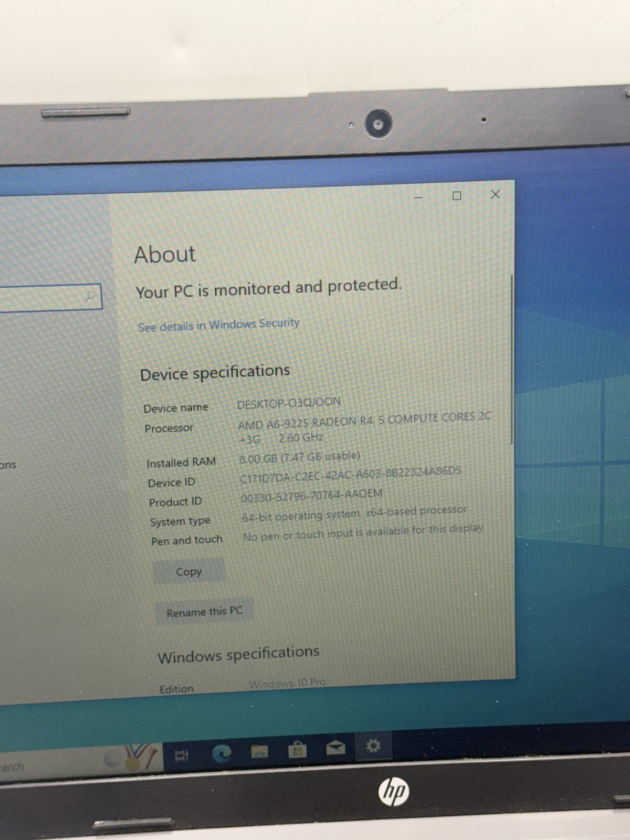Image resolution: width=630 pixels, height=840 pixels.
Task: Maximize the Settings window
Action: pos(457,196)
